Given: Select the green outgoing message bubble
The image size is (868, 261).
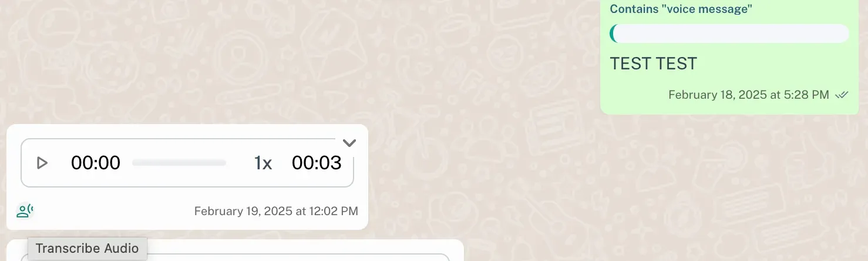Looking at the screenshot, I should click(x=729, y=57).
